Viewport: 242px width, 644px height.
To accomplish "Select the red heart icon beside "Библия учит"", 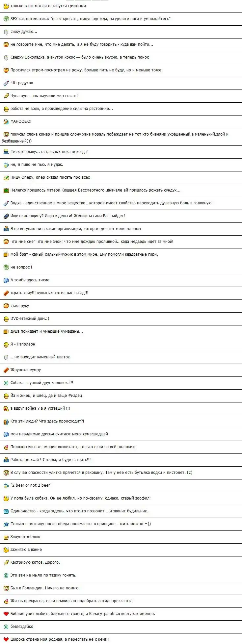I will pos(6,614).
